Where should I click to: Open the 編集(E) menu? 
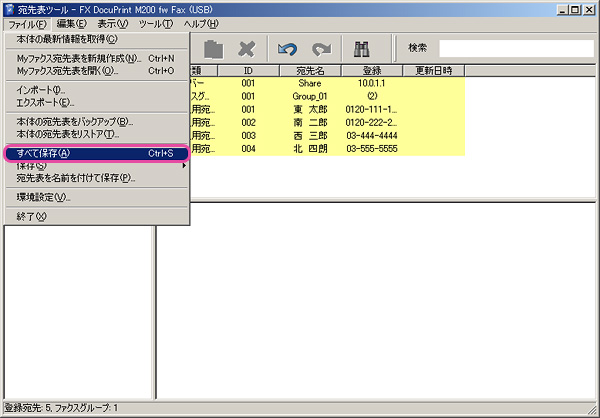coord(71,23)
